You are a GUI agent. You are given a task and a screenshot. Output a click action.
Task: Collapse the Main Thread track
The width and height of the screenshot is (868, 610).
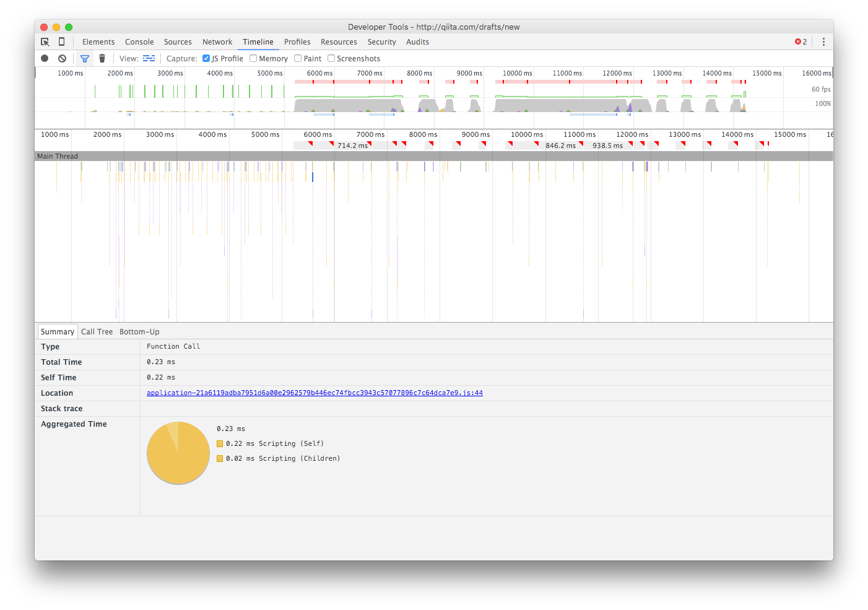coord(58,155)
